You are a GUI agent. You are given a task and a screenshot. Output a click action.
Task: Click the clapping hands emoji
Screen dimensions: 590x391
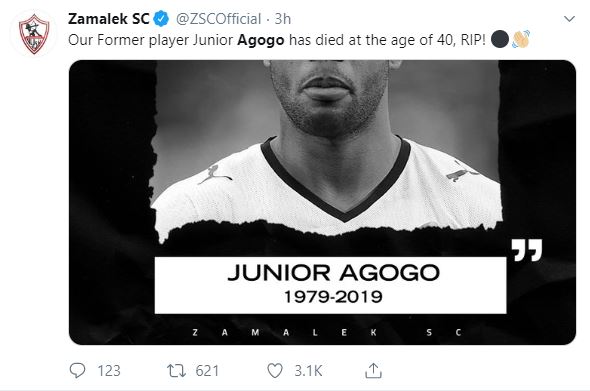tap(521, 39)
